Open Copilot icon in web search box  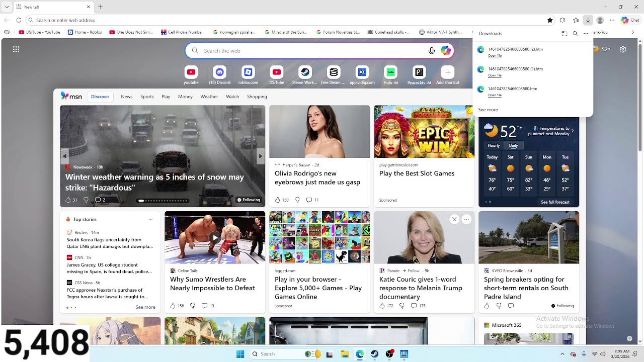click(445, 51)
